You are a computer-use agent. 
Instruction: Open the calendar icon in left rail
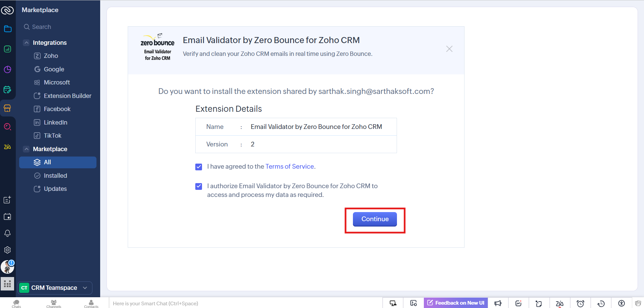(7, 216)
